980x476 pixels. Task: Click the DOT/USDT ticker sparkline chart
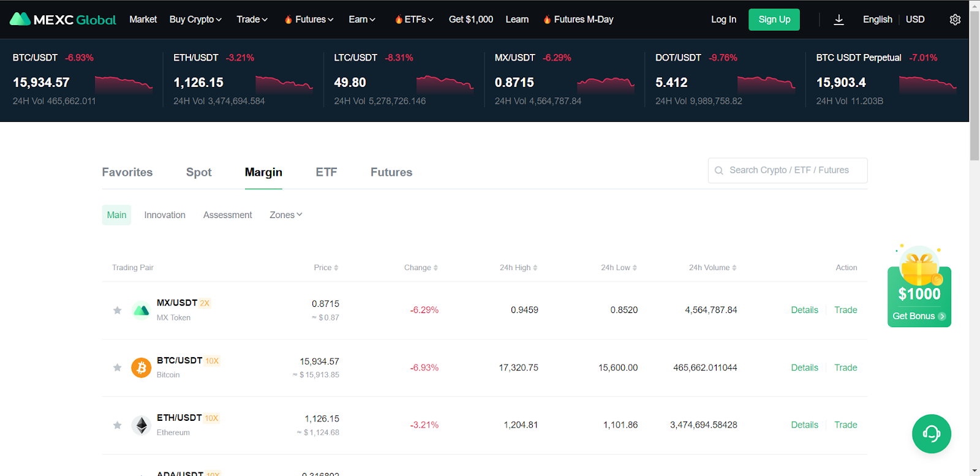pos(766,84)
